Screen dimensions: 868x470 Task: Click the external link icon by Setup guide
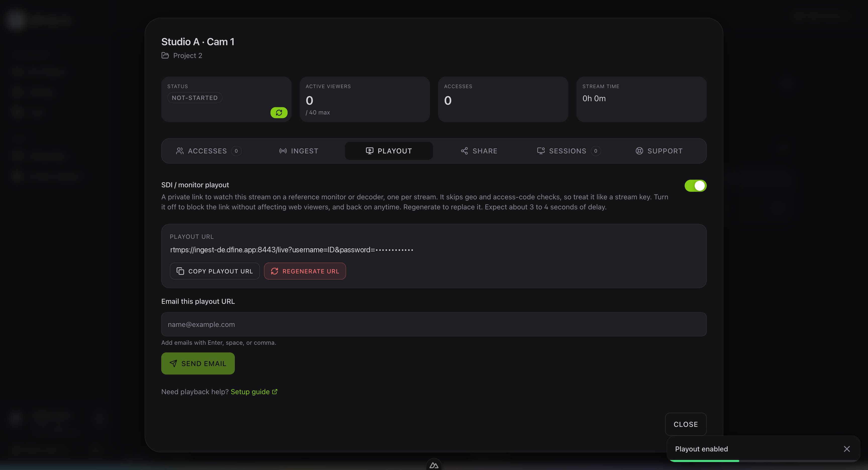pyautogui.click(x=275, y=391)
